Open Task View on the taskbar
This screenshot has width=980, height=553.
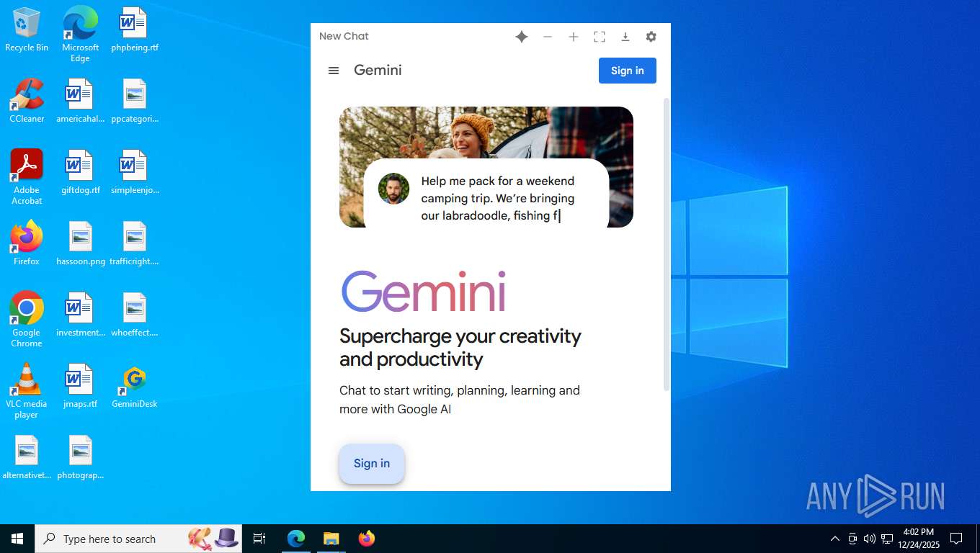pos(259,539)
